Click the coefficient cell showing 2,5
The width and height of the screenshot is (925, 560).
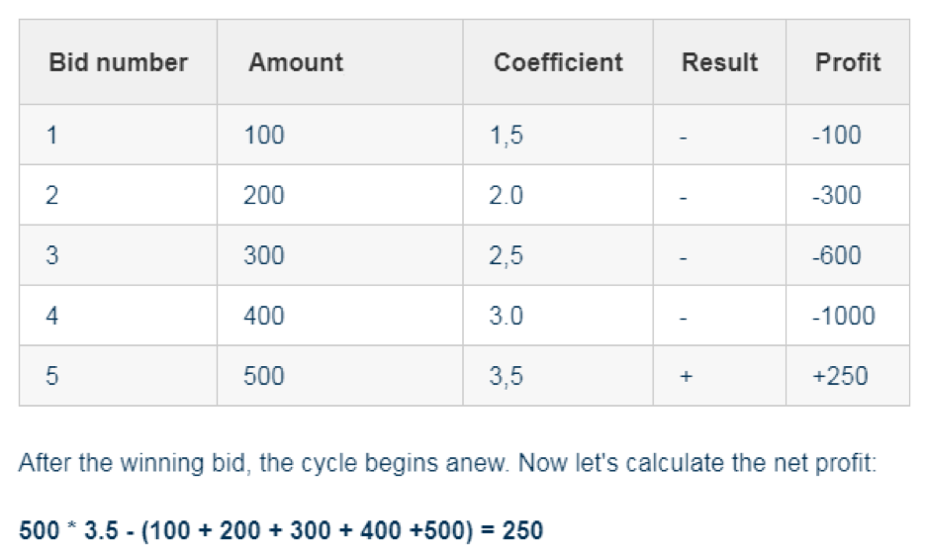(558, 255)
